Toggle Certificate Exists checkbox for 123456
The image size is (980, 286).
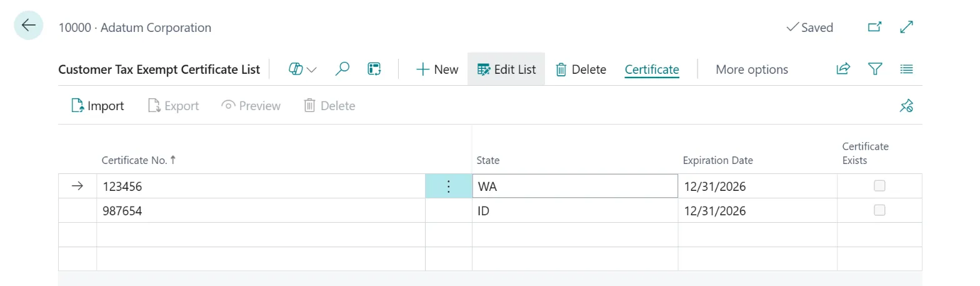pos(879,186)
